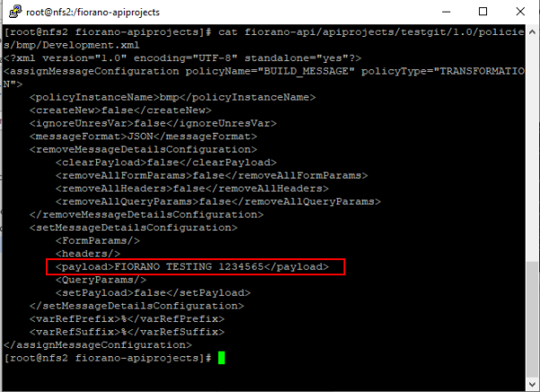The height and width of the screenshot is (392, 540).
Task: Click the last shell prompt [root@nfs2 fiorano-apiprojects]#
Action: click(108, 358)
